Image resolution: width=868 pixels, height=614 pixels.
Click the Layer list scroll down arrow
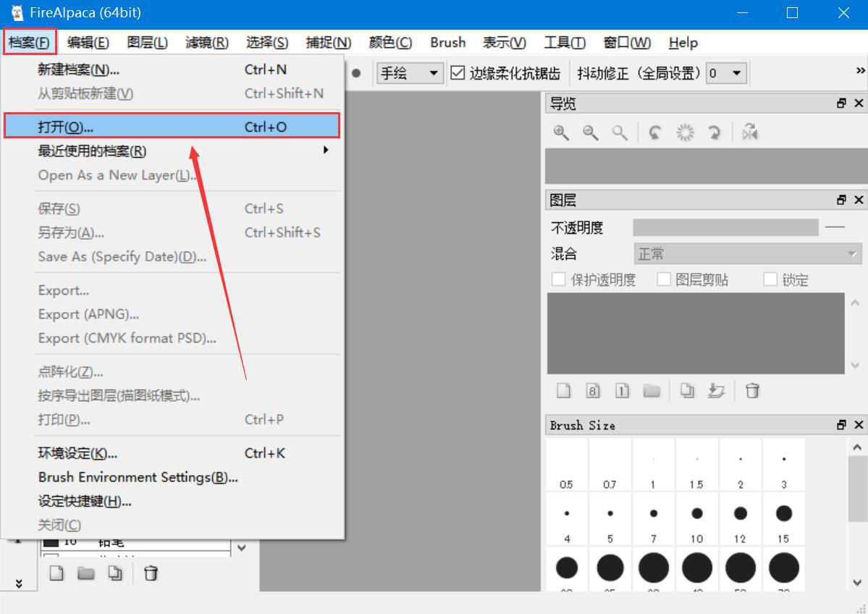[x=855, y=366]
